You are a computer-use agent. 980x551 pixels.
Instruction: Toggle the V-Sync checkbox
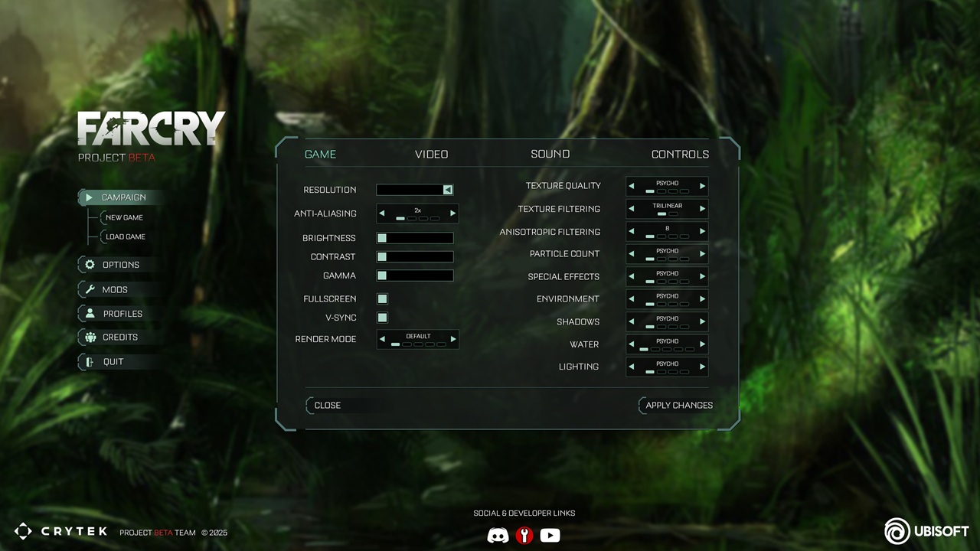382,318
